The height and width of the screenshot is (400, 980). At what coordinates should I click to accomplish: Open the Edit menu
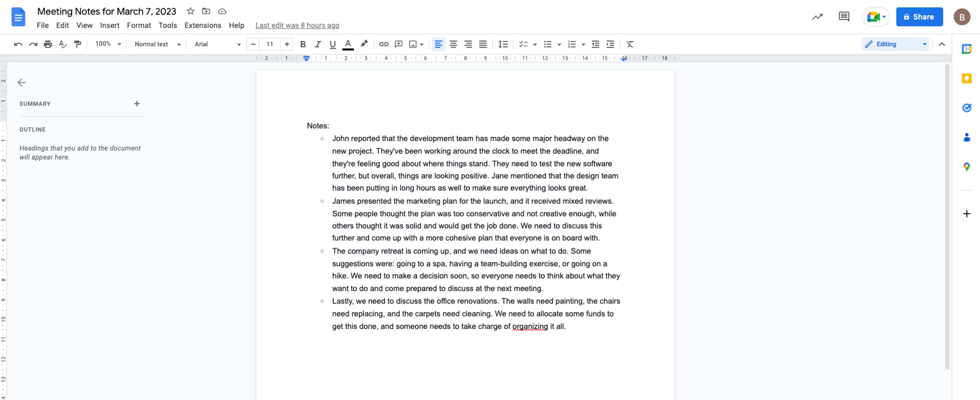tap(62, 25)
